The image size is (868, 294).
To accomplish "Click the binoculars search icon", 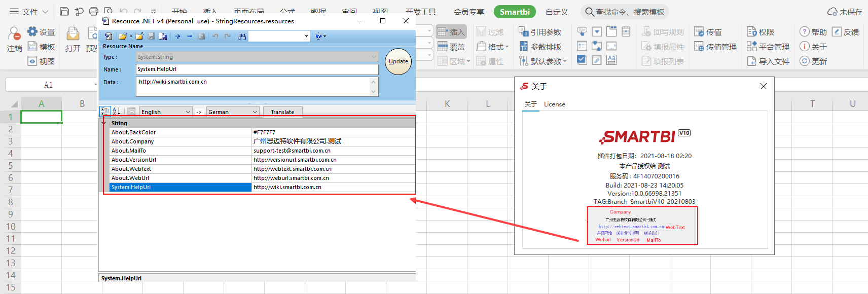I will click(242, 36).
